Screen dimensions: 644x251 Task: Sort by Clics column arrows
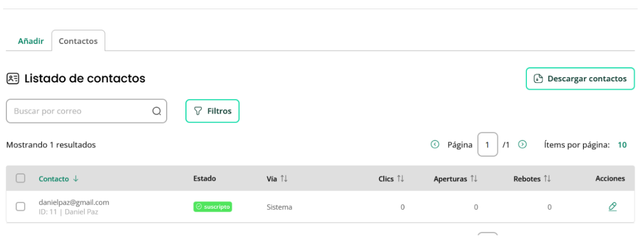tap(400, 179)
